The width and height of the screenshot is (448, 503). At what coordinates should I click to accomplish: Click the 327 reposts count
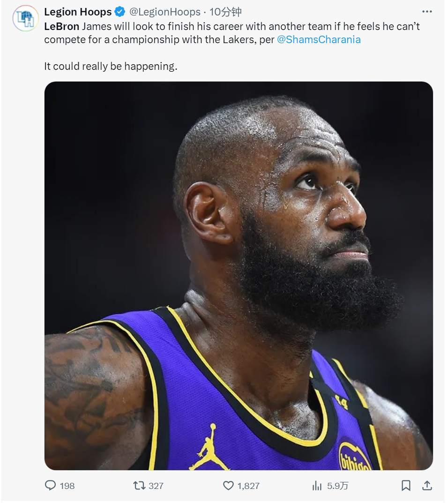pyautogui.click(x=156, y=486)
